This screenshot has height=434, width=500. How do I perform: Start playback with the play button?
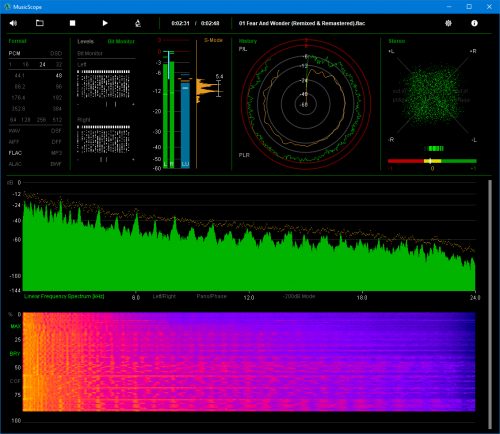pos(105,23)
